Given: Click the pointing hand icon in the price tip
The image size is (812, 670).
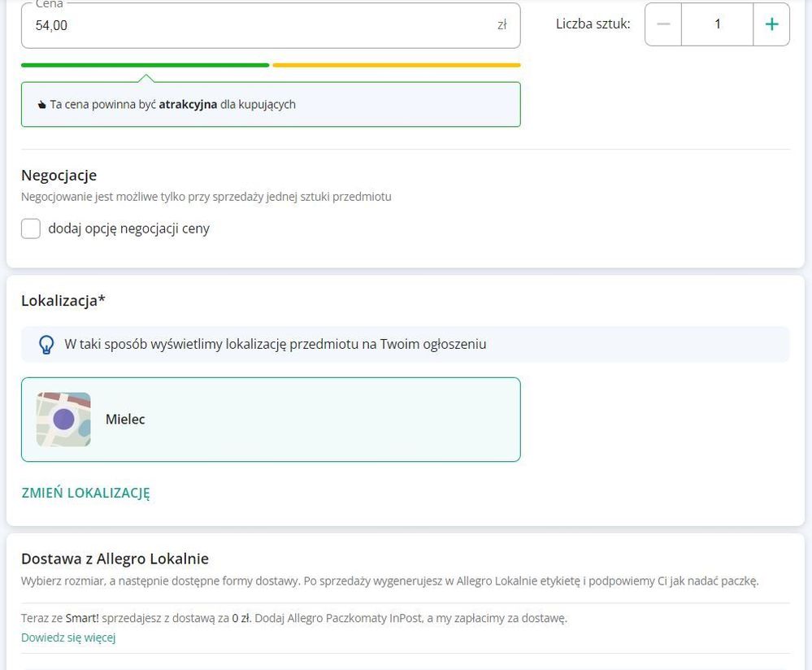Looking at the screenshot, I should click(x=42, y=105).
